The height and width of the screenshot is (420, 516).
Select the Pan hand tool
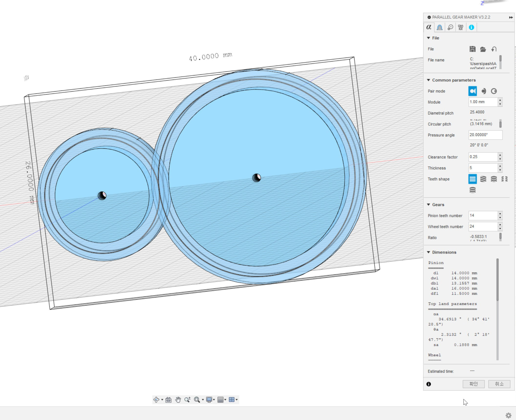pyautogui.click(x=178, y=400)
